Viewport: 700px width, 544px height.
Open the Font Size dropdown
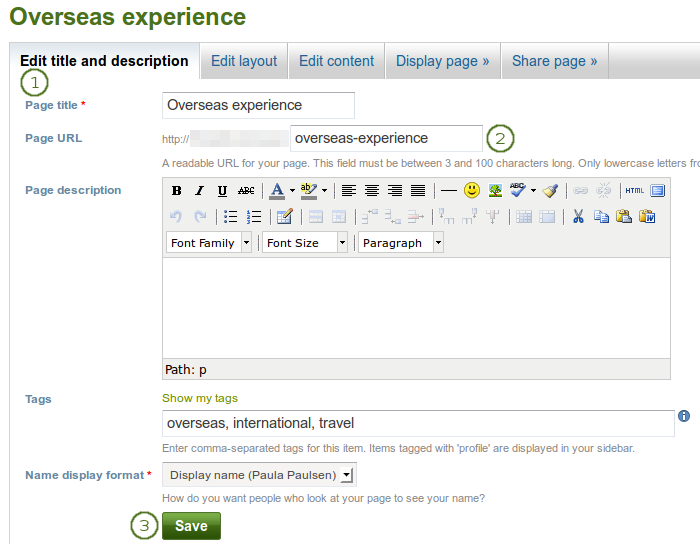click(306, 243)
